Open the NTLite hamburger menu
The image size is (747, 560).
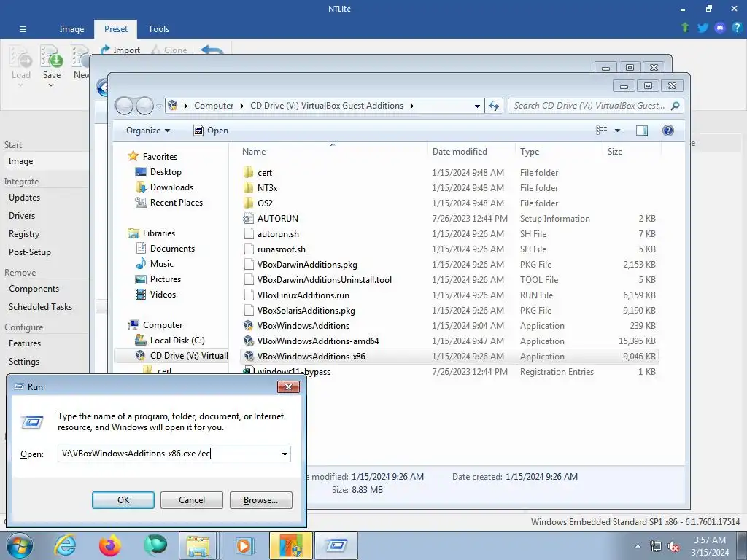23,29
